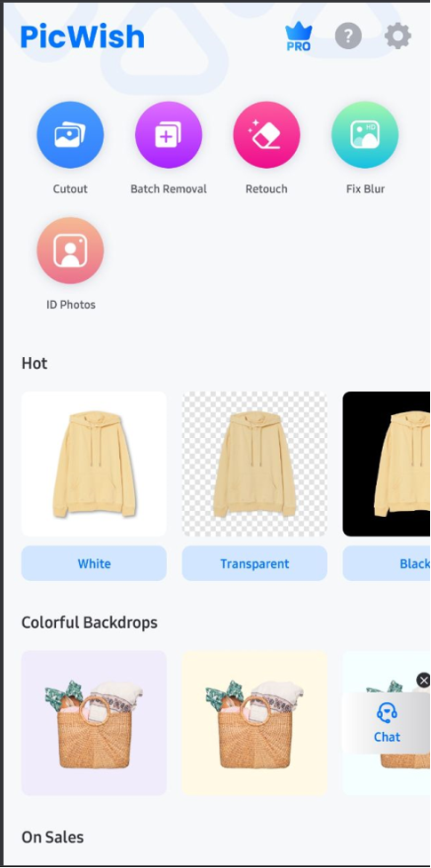The width and height of the screenshot is (431, 868).
Task: Click the Black background button
Action: (387, 563)
